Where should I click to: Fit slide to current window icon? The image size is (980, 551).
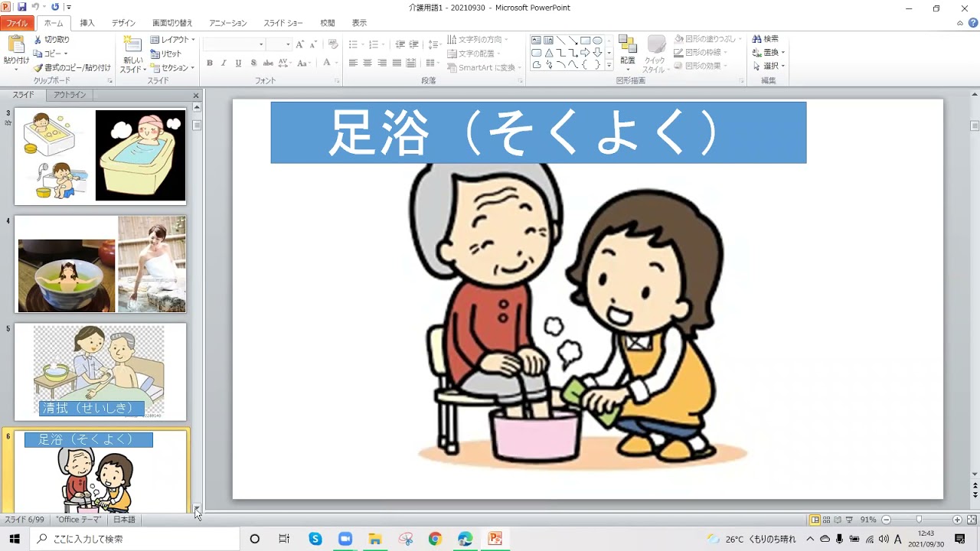972,520
